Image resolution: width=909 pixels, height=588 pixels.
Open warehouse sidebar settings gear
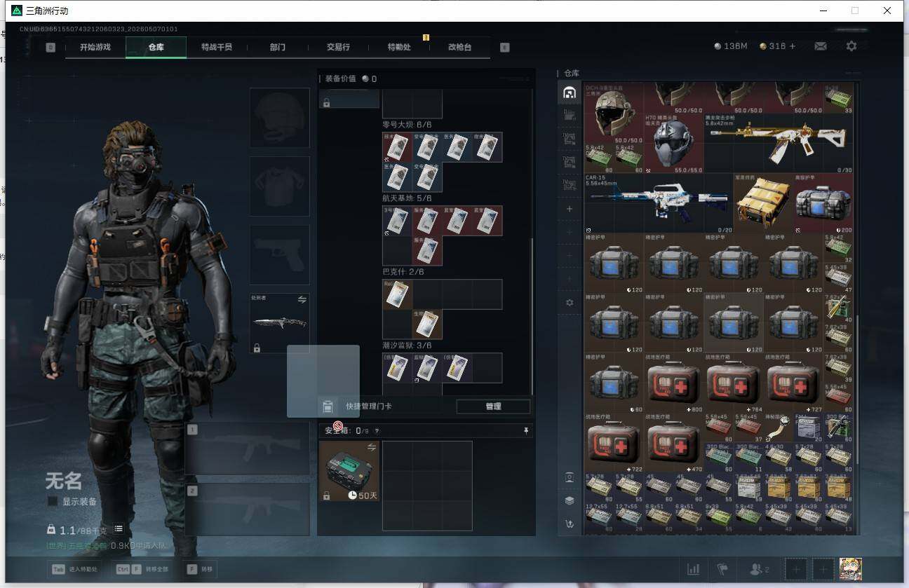570,303
